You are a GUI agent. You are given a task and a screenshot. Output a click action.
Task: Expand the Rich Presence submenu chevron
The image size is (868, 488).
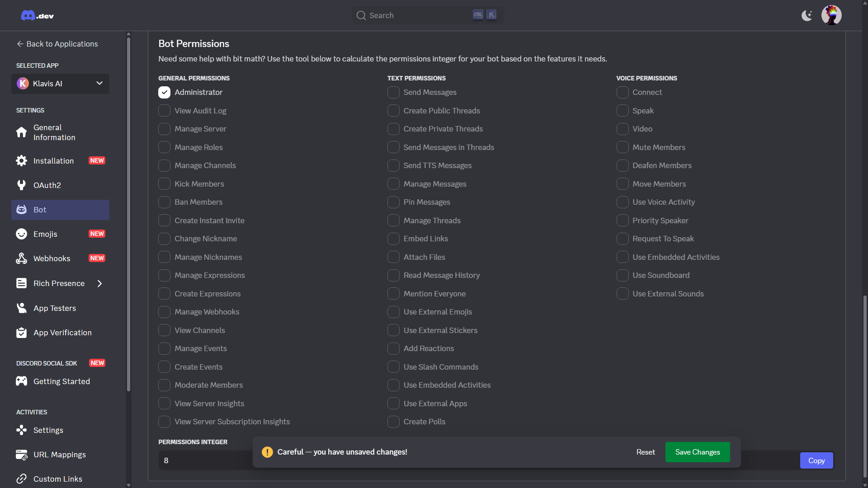pos(100,283)
